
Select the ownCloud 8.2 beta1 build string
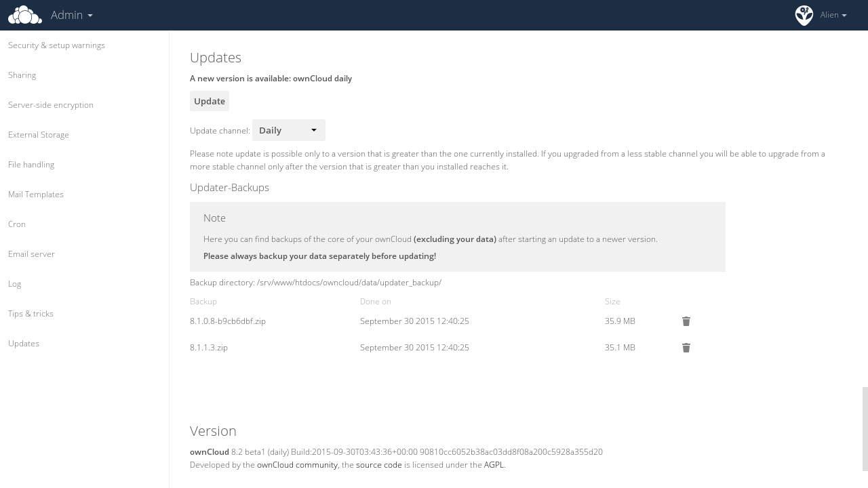396,452
